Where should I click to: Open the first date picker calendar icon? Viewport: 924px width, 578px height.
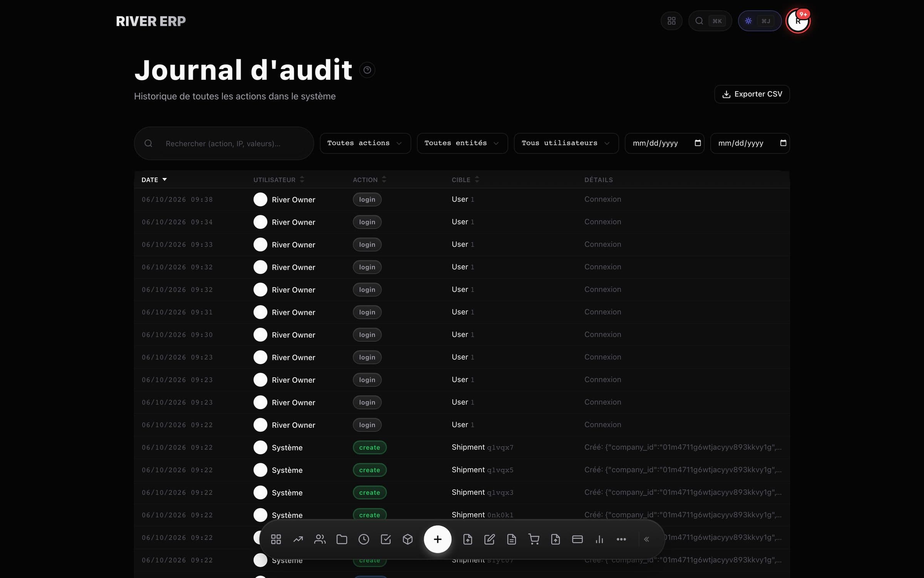[x=698, y=143]
